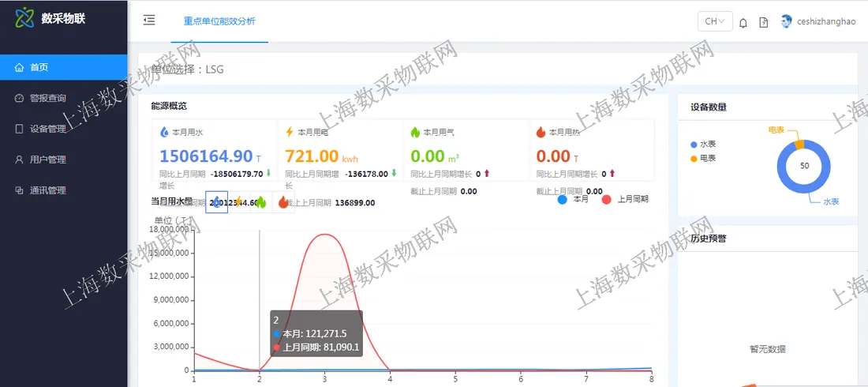Click the 数采物联 brand name
This screenshot has width=868, height=387.
pyautogui.click(x=64, y=18)
